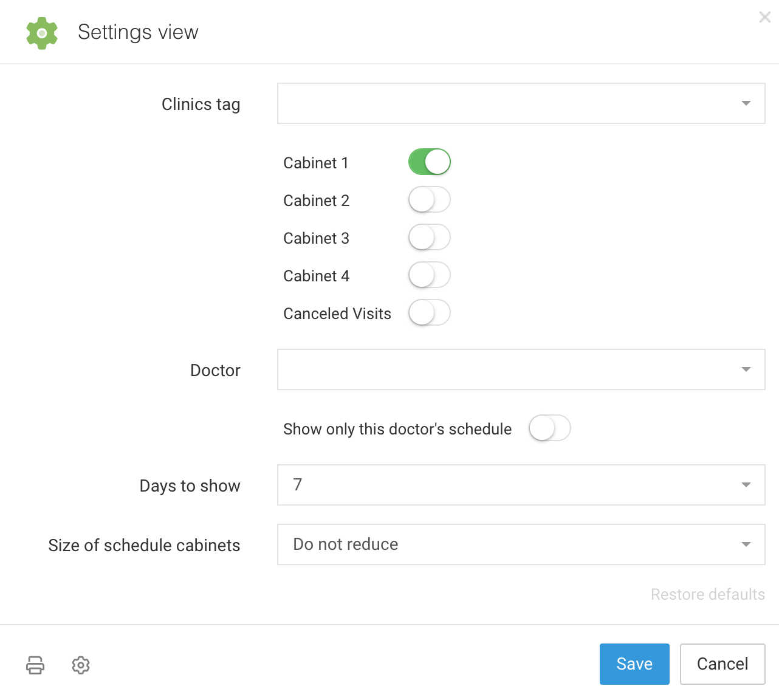Click the Restore defaults link
This screenshot has height=700, width=779.
pos(708,594)
